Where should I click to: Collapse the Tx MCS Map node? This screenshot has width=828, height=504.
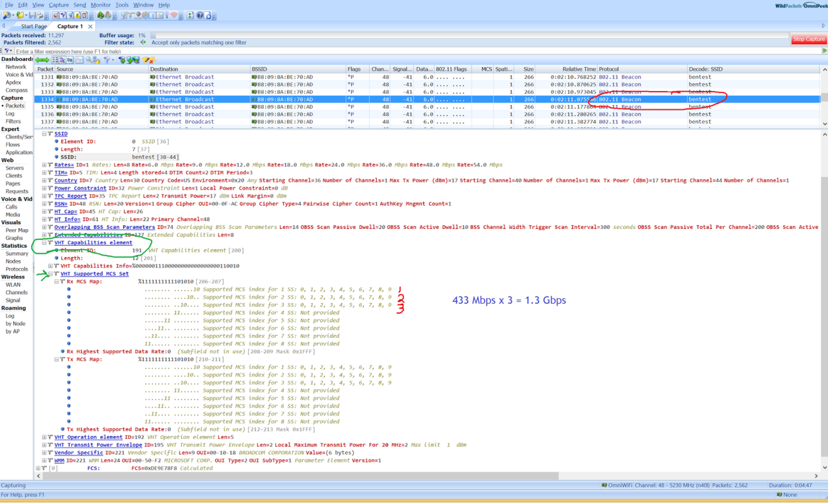pos(56,359)
